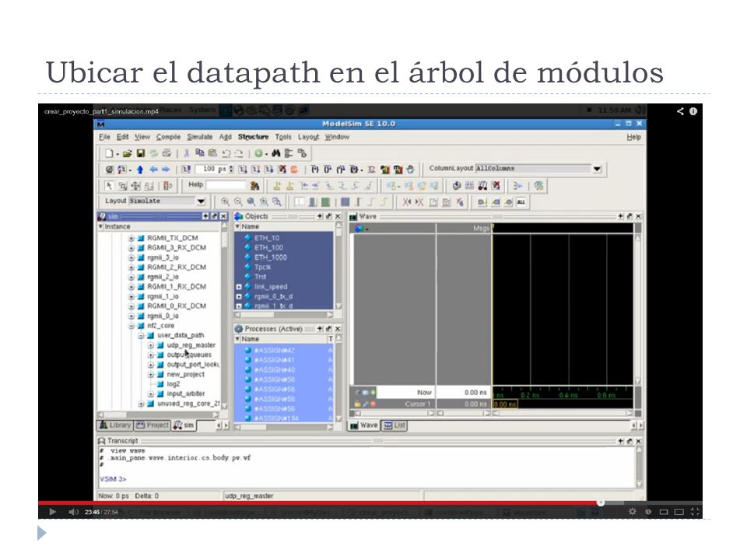
Task: Select the output_queues tree item
Action: [189, 355]
